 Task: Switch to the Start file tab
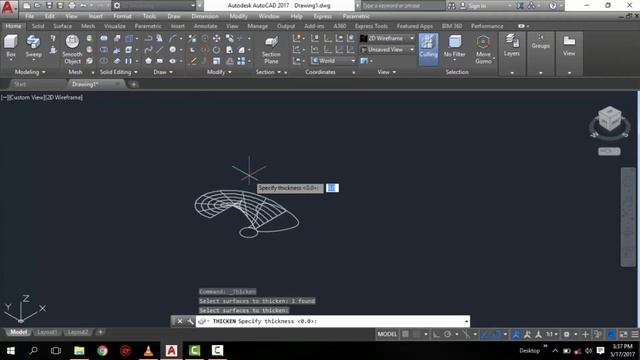click(20, 84)
